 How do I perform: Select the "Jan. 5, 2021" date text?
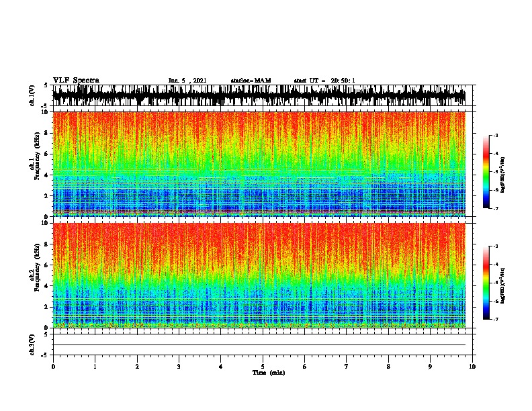click(187, 81)
